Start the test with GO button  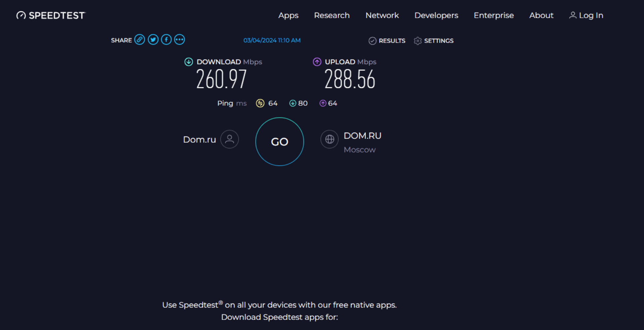pyautogui.click(x=280, y=142)
